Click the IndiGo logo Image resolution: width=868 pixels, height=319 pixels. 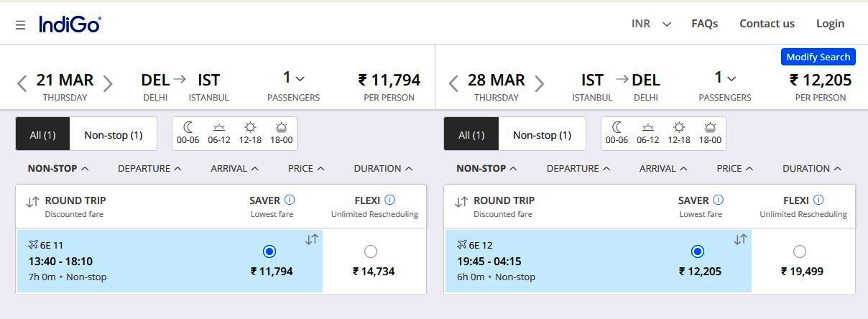70,24
